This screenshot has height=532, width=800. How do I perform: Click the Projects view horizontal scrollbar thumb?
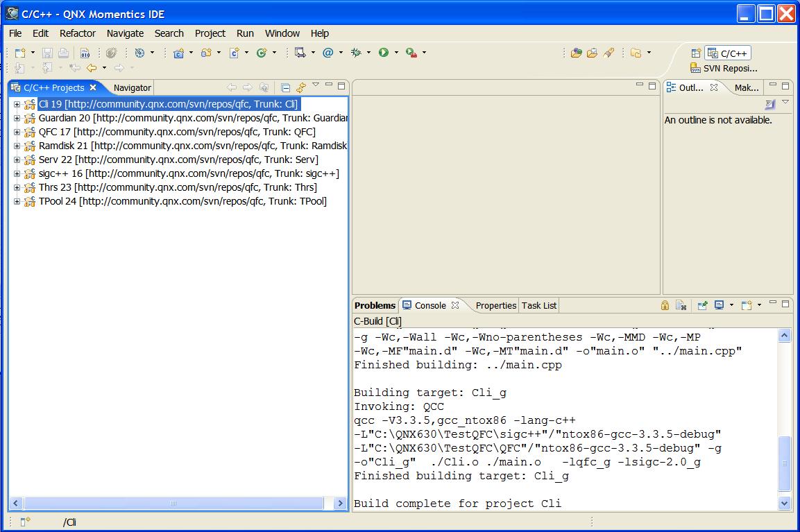(x=173, y=504)
